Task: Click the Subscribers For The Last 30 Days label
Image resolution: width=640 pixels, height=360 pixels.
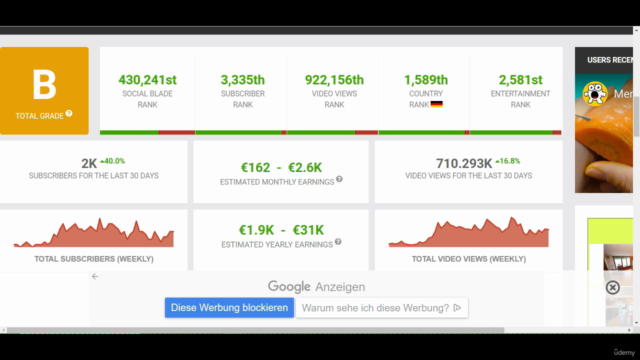Action: tap(93, 176)
